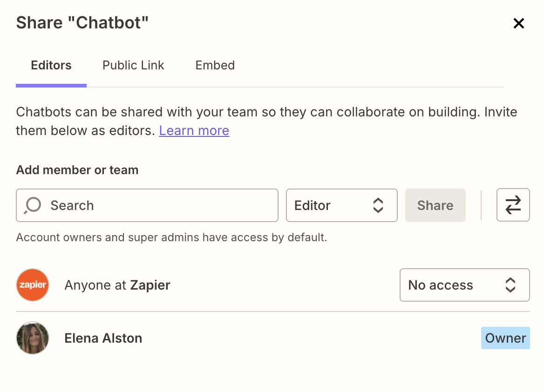Click the Elena Alston name label
Image resolution: width=544 pixels, height=392 pixels.
point(103,338)
